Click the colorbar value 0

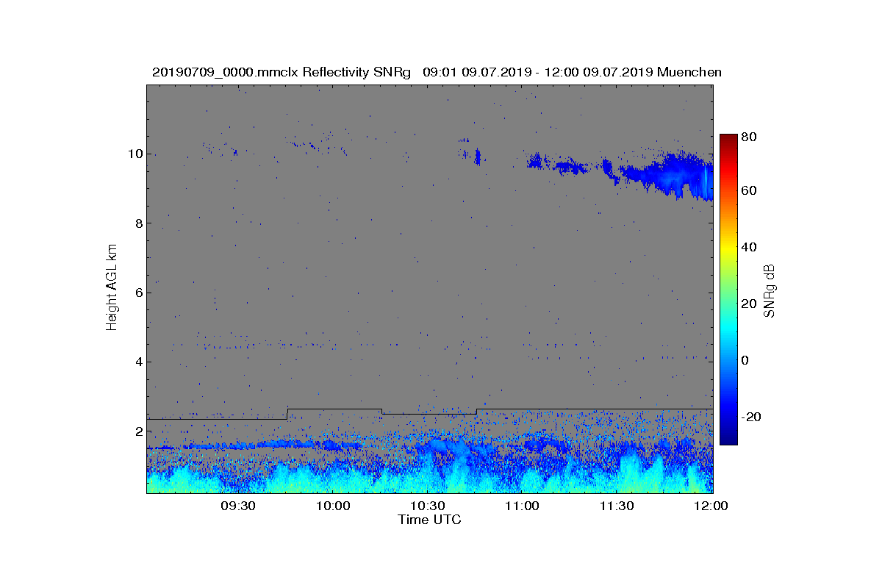tap(746, 360)
